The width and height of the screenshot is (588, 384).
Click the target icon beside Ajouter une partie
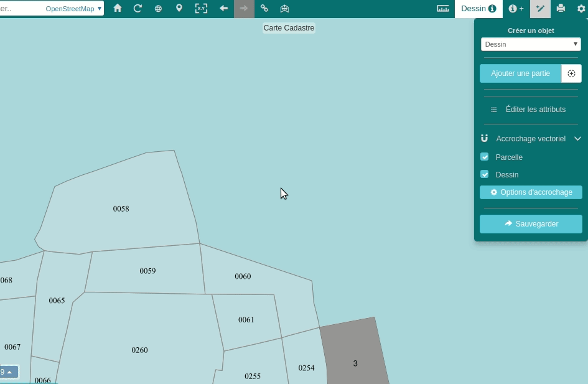tap(571, 73)
